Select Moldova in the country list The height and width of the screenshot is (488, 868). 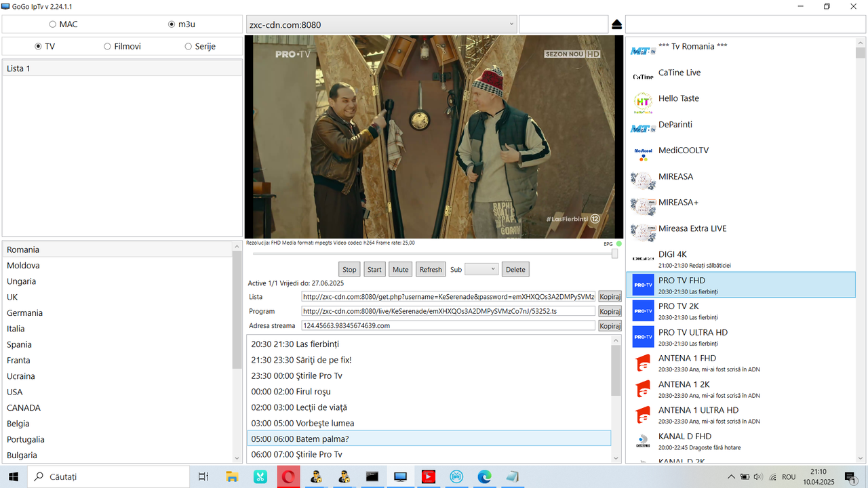click(117, 265)
